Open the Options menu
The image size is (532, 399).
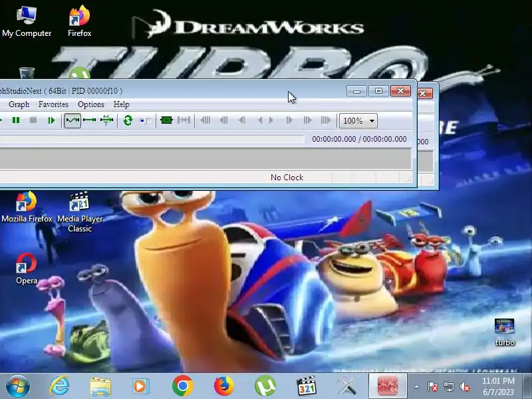point(91,104)
